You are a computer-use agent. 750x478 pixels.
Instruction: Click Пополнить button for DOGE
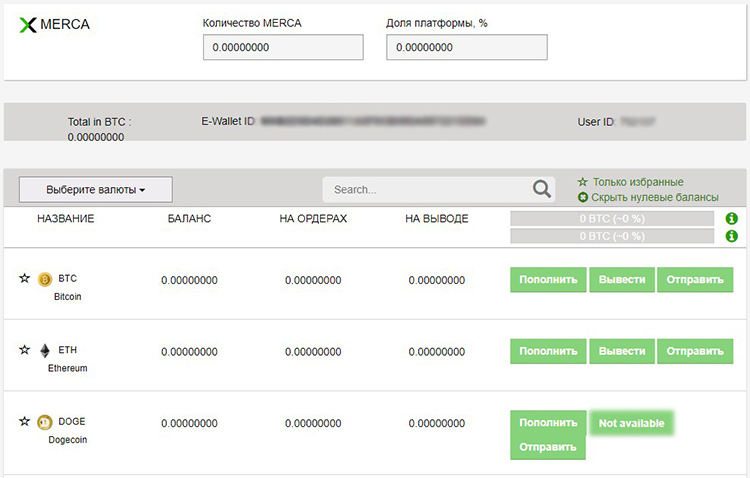pos(548,422)
